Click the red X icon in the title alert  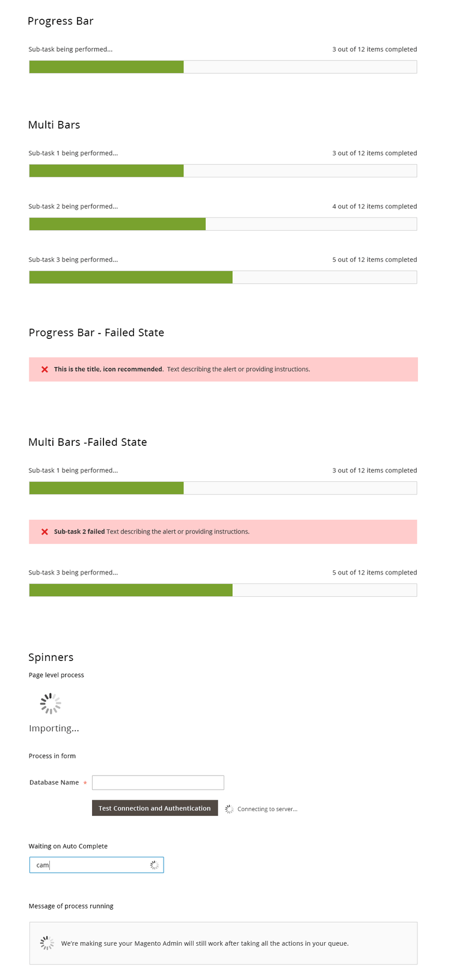44,370
